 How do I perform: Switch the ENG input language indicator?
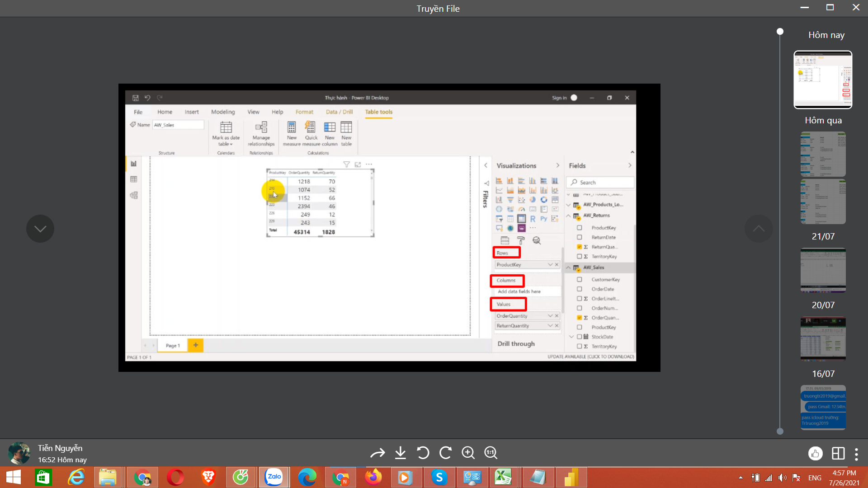click(815, 478)
